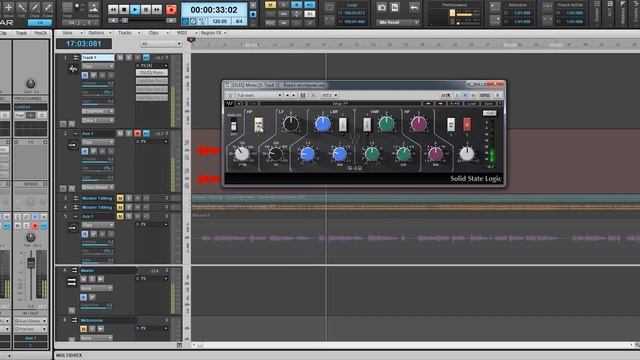Fast-forward the transport to end
Screen dimensions: 640x360
point(157,9)
